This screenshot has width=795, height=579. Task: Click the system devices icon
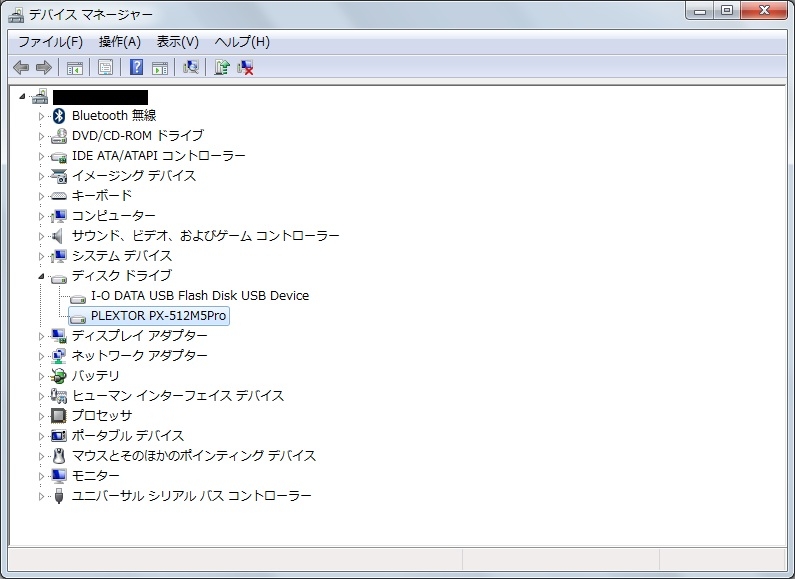(x=59, y=256)
